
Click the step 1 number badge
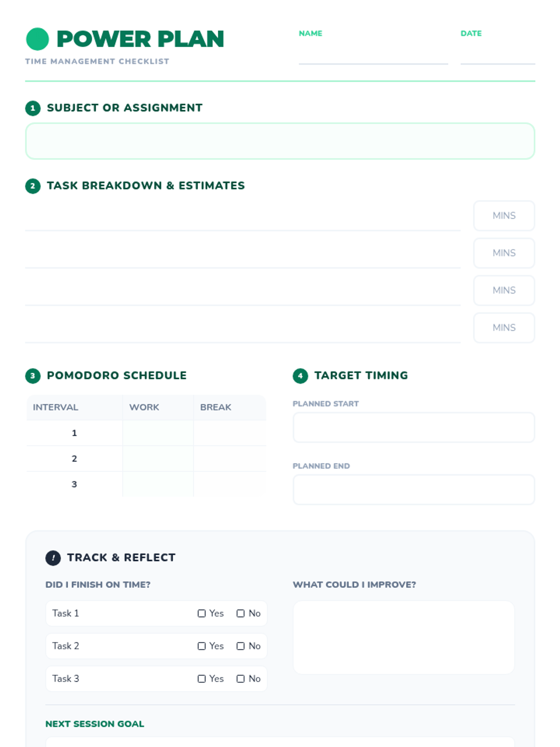click(x=33, y=108)
